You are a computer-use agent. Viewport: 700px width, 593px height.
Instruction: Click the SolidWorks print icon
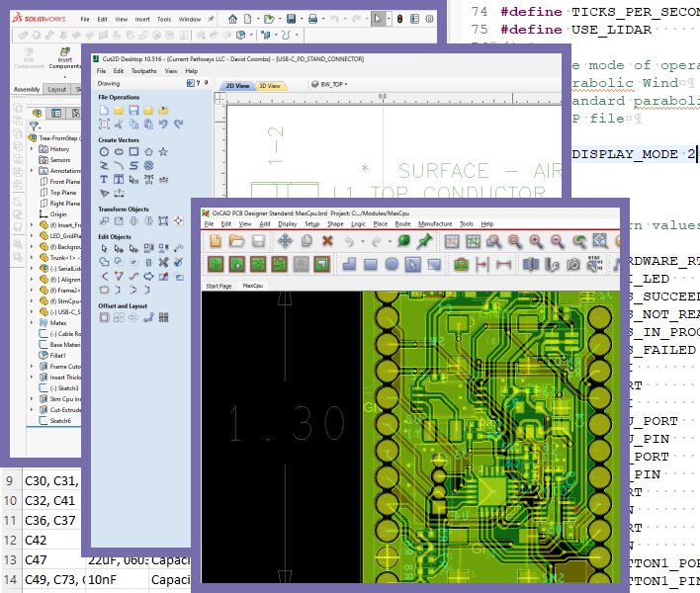(x=313, y=19)
